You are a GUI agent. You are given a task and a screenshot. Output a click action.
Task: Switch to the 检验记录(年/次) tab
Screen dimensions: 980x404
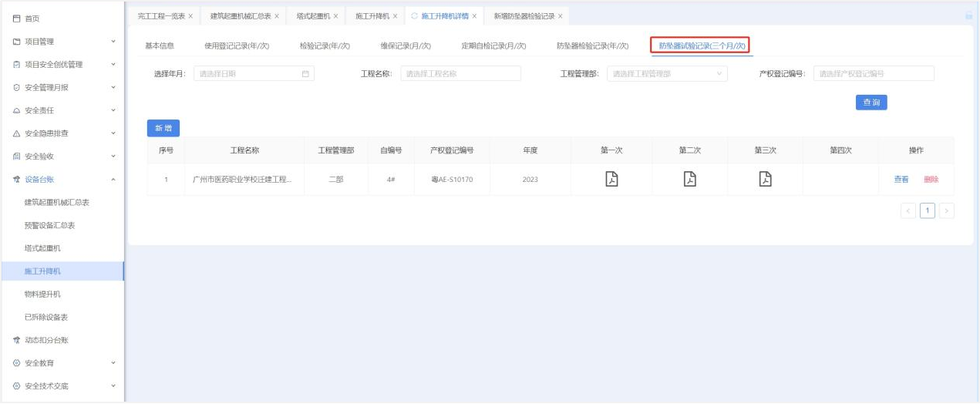[x=325, y=46]
